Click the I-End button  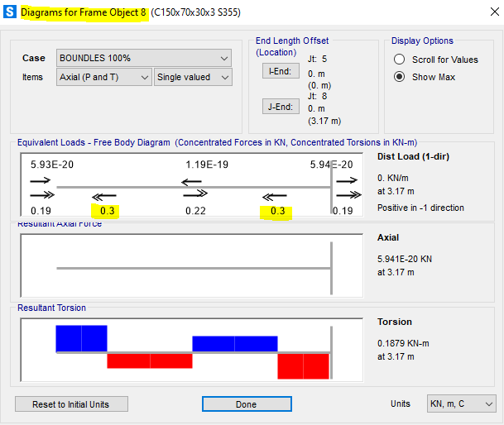coord(281,71)
